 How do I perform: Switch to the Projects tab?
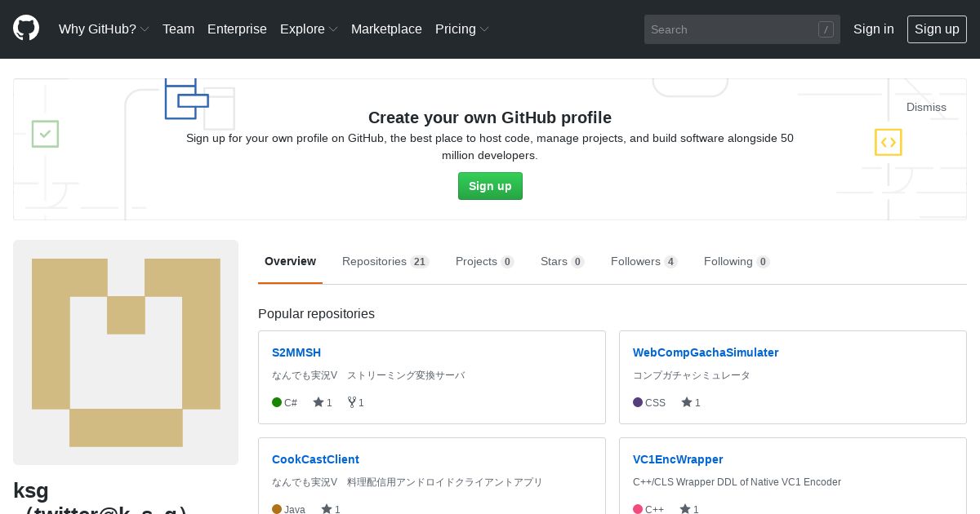(x=484, y=261)
